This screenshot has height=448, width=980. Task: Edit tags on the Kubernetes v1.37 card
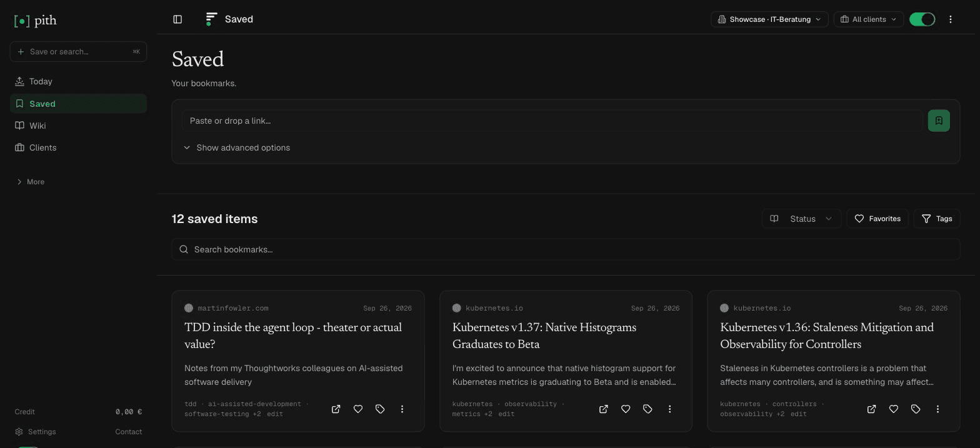pos(506,414)
